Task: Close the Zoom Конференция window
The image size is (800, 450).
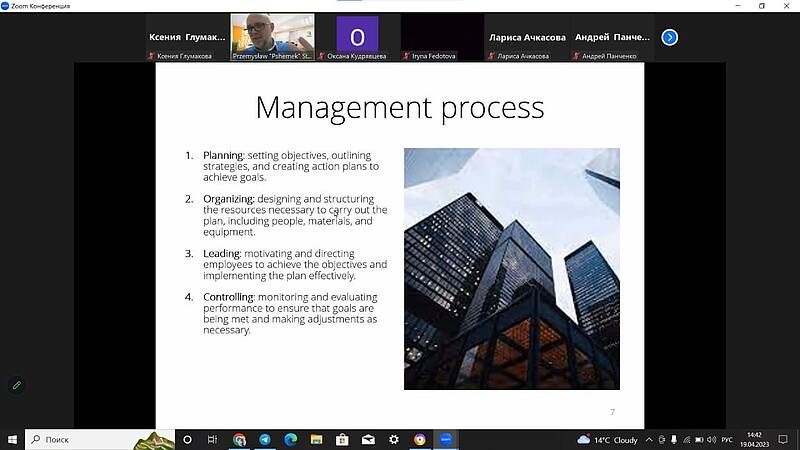Action: point(786,6)
